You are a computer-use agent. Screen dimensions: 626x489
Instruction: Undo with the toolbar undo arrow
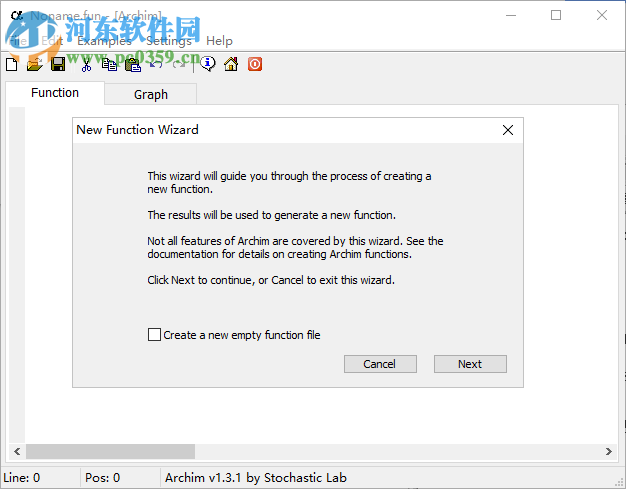[x=156, y=64]
